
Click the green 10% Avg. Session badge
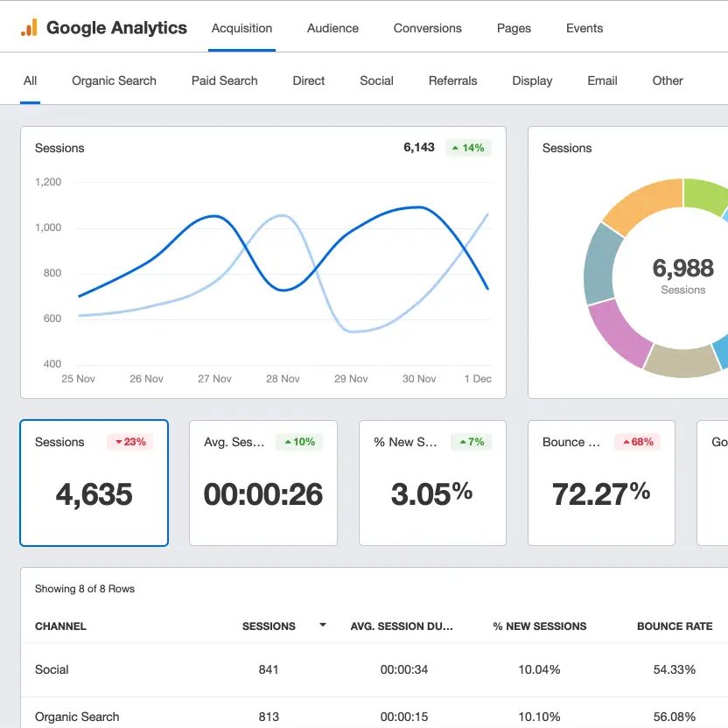point(298,442)
